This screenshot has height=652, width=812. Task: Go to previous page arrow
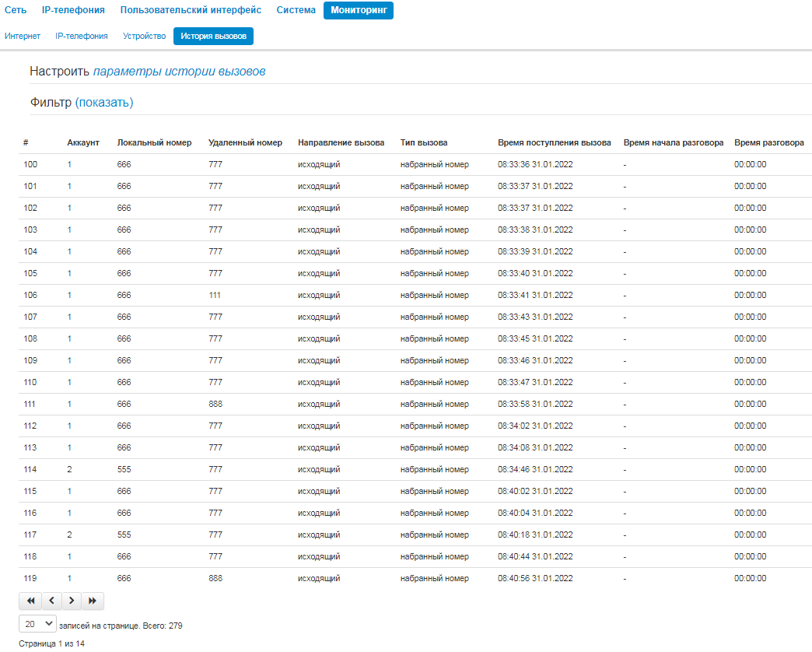[52, 601]
